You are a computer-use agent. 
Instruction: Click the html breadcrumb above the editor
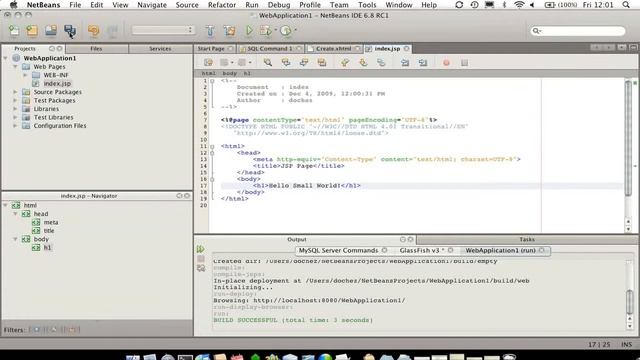[x=209, y=73]
